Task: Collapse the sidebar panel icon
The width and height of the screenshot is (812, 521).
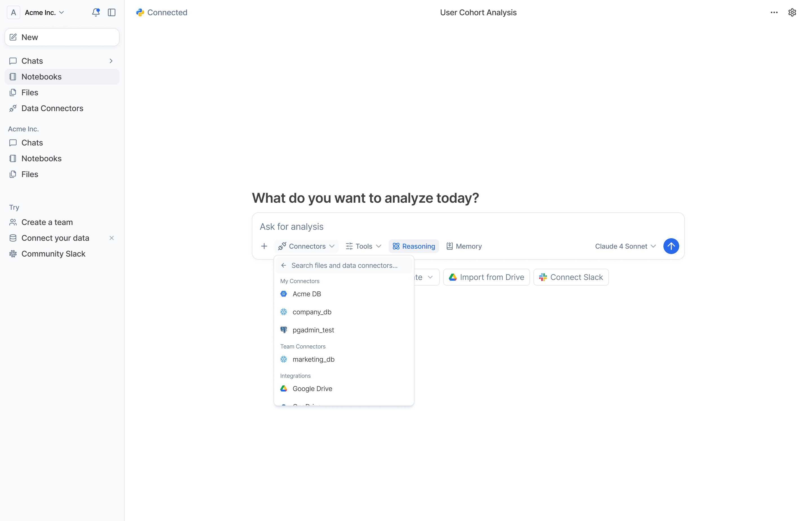Action: pos(112,12)
